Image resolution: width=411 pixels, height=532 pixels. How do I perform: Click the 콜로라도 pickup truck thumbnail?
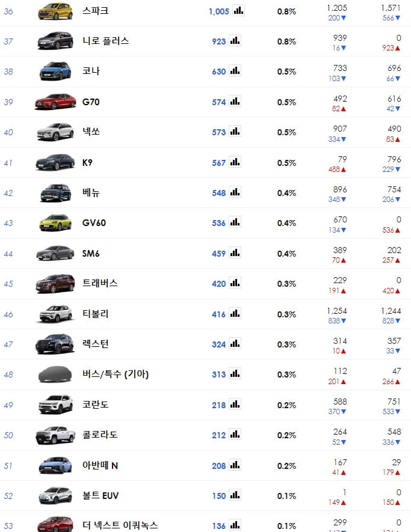pos(55,435)
